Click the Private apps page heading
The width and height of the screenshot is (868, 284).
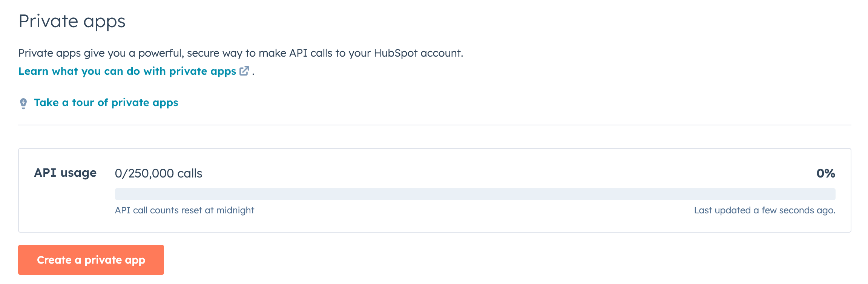click(73, 21)
